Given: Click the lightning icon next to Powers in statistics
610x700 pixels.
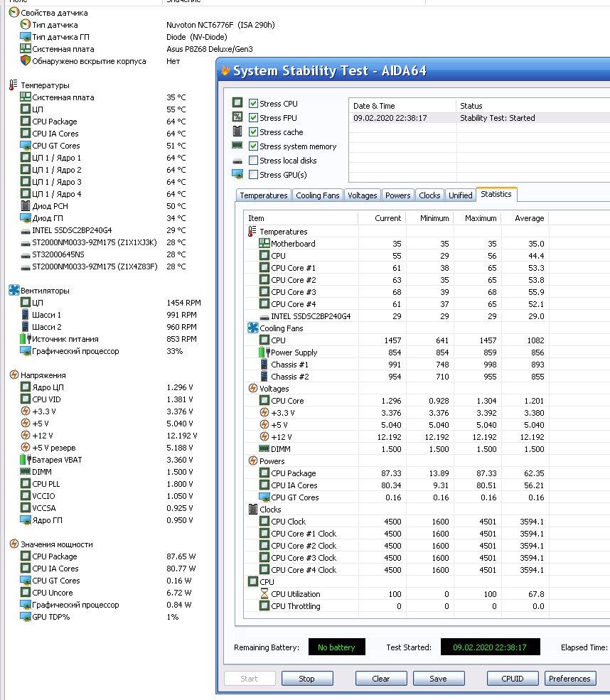Looking at the screenshot, I should (x=253, y=461).
